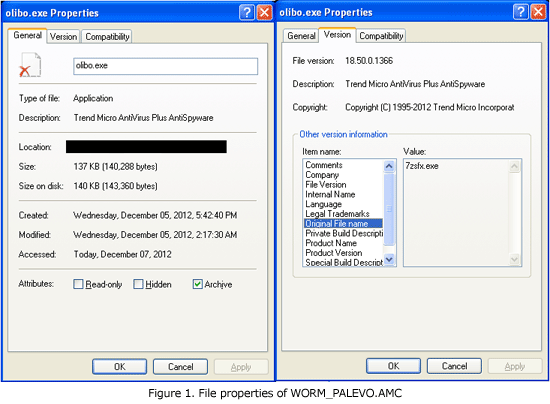Click the file version 18.50.0.1366 text
The width and height of the screenshot is (550, 404).
(x=369, y=61)
